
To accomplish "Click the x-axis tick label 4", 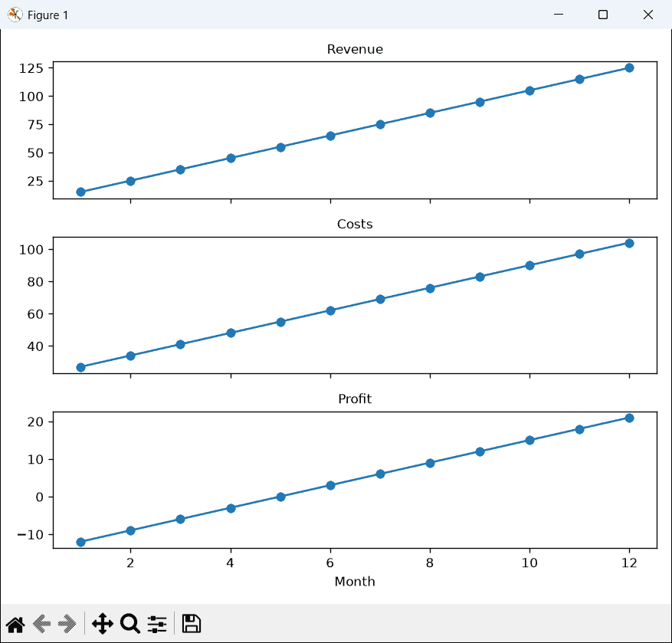I will (x=231, y=563).
